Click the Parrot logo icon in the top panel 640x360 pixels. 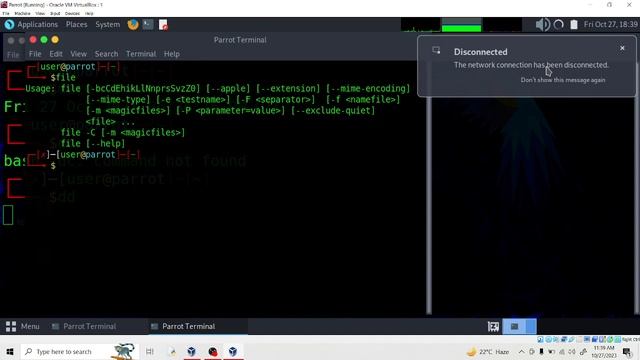pos(9,24)
